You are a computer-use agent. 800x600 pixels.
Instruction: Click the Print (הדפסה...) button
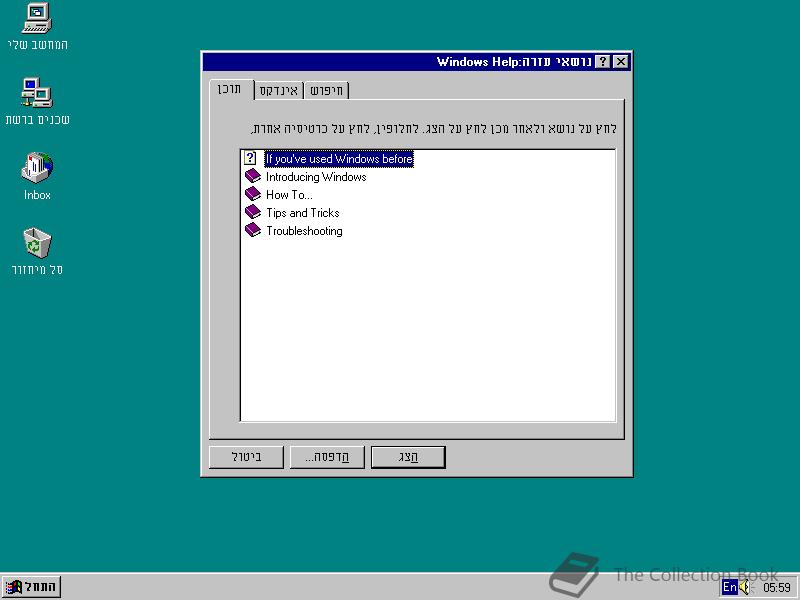[x=327, y=457]
